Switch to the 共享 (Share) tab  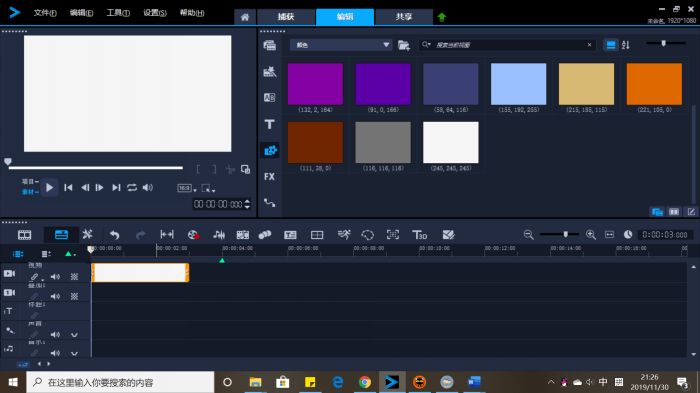pyautogui.click(x=404, y=17)
